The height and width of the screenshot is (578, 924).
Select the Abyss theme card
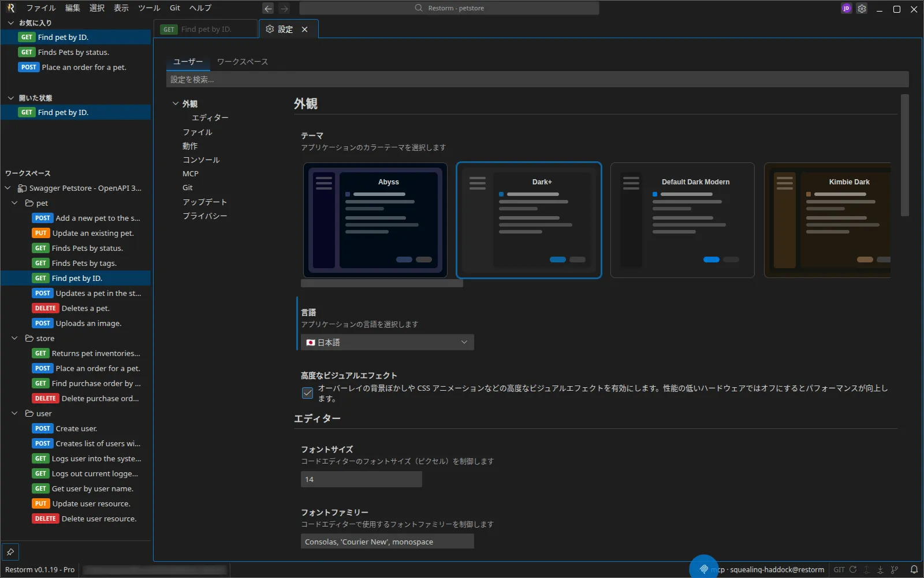(375, 220)
